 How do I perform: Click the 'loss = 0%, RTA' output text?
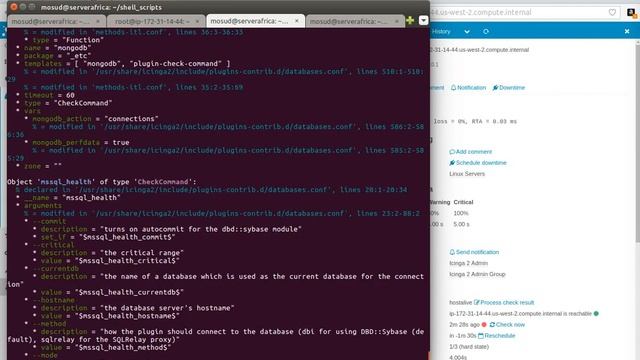(475, 122)
